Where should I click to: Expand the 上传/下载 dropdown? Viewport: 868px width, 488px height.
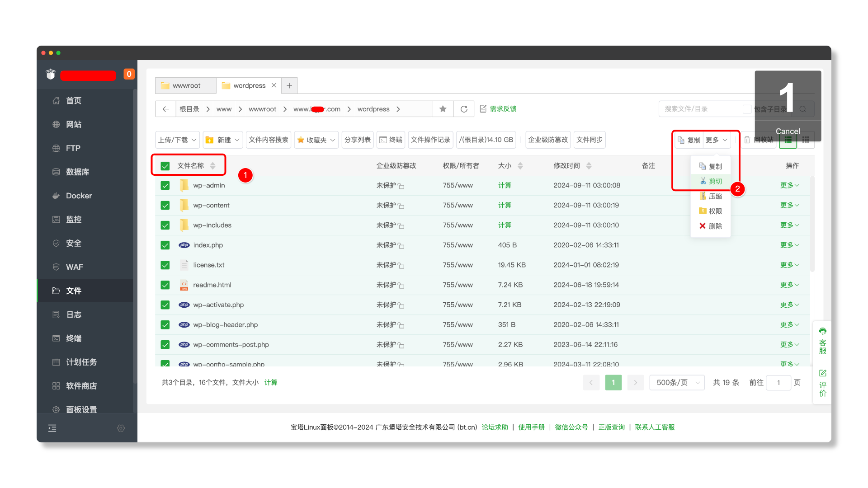coord(177,140)
